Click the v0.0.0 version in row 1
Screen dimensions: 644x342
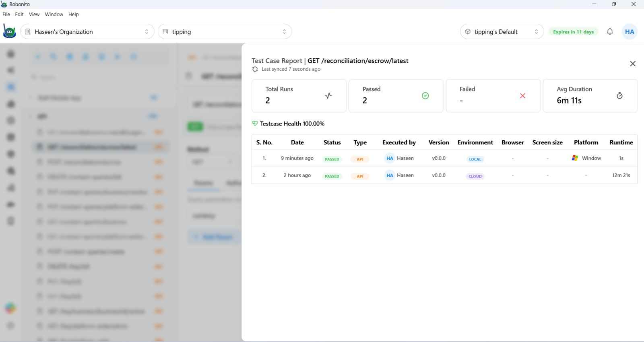tap(439, 158)
